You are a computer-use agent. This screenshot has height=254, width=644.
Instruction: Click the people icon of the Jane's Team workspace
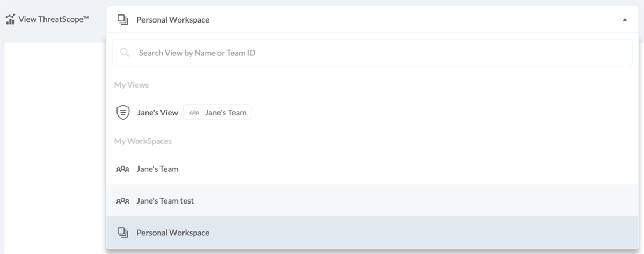(x=122, y=169)
